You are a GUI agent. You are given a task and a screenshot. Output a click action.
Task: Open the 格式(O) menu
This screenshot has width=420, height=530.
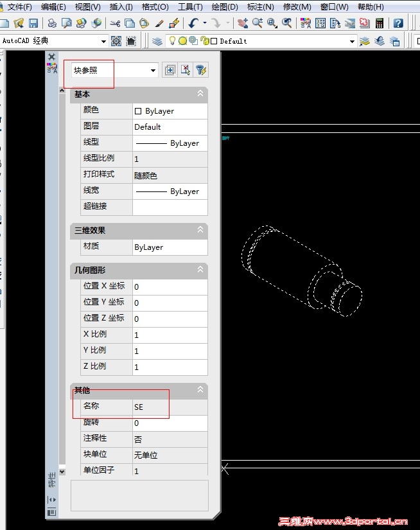(x=155, y=7)
